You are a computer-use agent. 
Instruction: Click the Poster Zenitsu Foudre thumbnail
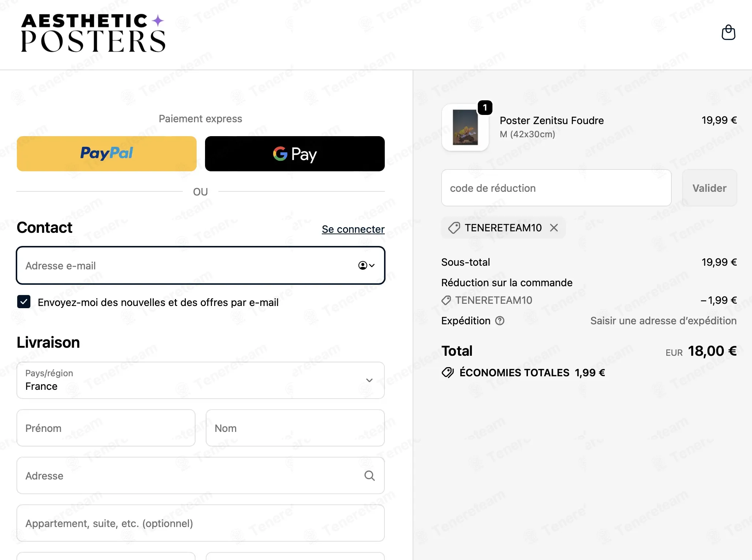point(465,127)
